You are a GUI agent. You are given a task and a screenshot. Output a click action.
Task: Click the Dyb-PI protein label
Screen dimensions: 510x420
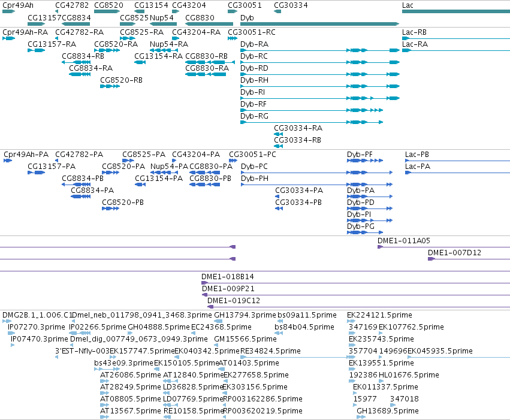[359, 214]
